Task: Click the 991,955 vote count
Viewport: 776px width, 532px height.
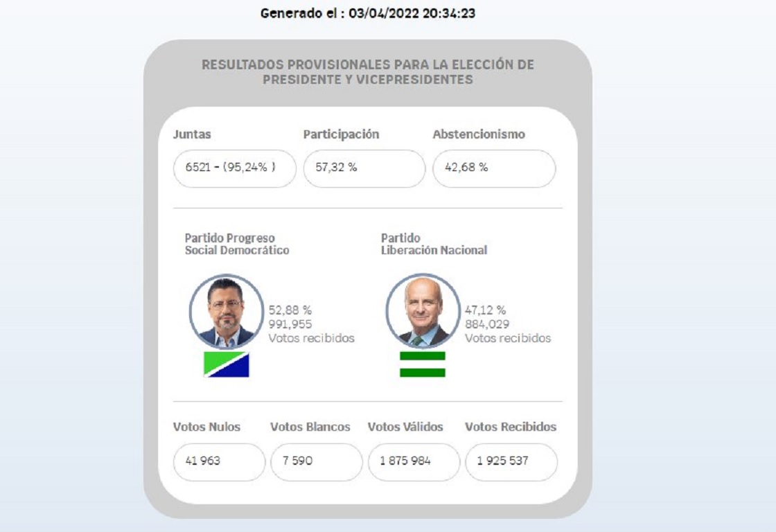Action: (x=290, y=324)
